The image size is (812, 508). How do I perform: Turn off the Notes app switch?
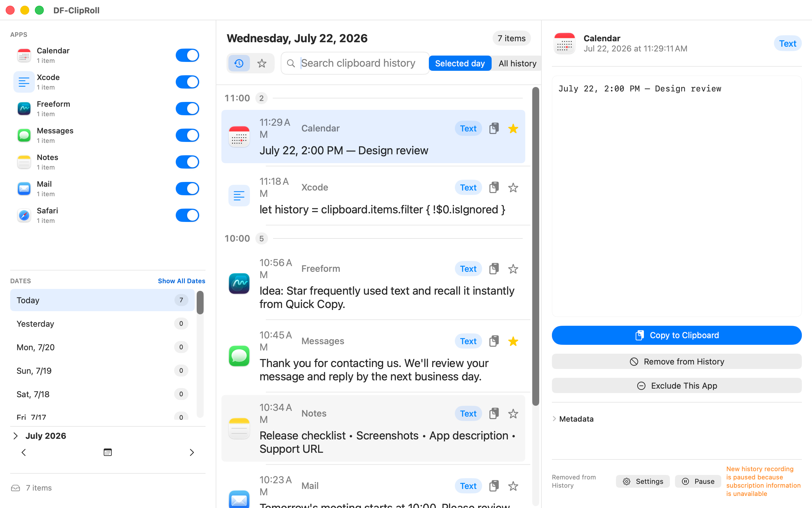(187, 162)
